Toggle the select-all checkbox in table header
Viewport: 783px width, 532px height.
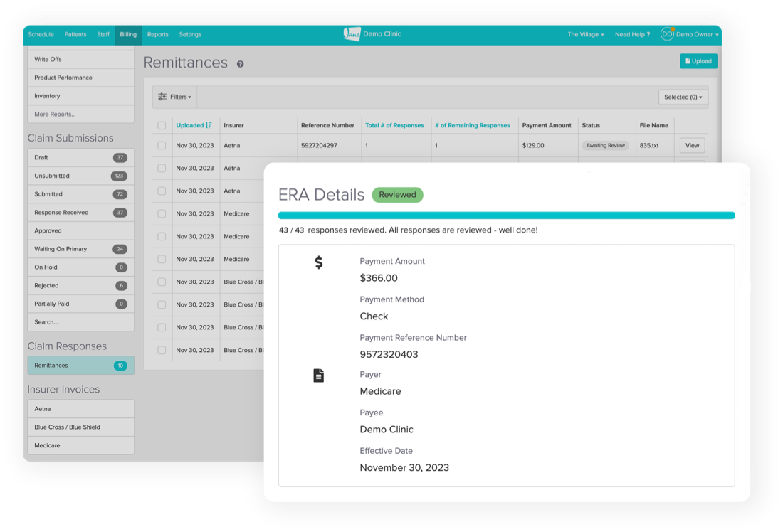click(162, 125)
